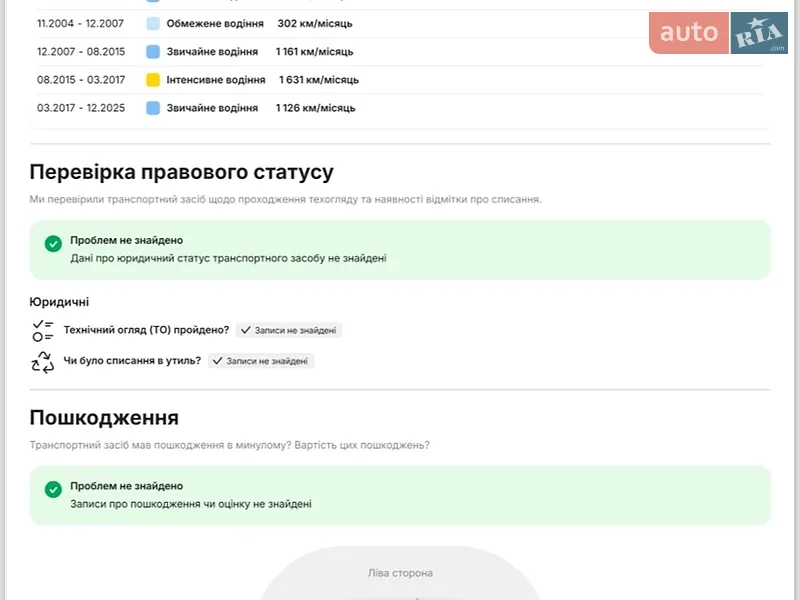Click the '1 631 км/місяць' value
The height and width of the screenshot is (600, 800).
click(x=319, y=80)
